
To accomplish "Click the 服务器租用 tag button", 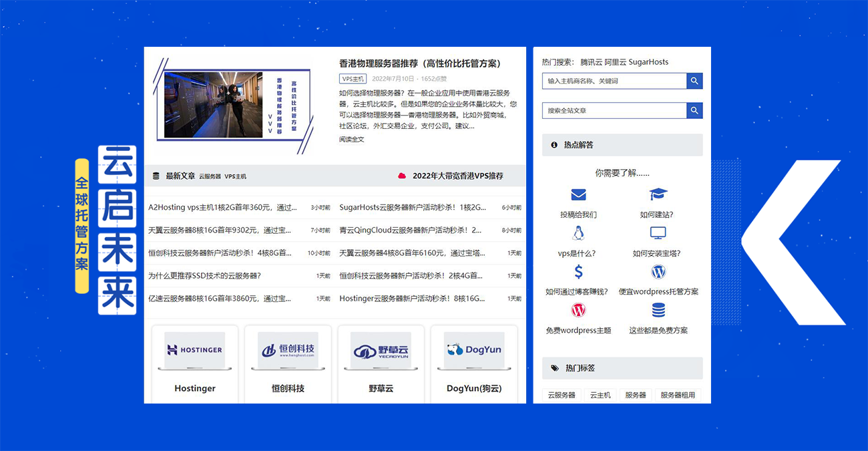I will [x=678, y=395].
